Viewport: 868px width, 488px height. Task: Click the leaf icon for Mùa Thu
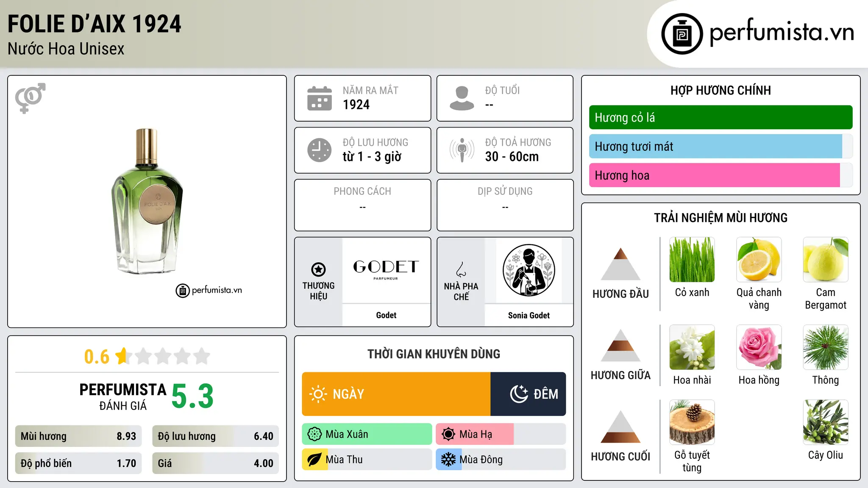click(314, 460)
